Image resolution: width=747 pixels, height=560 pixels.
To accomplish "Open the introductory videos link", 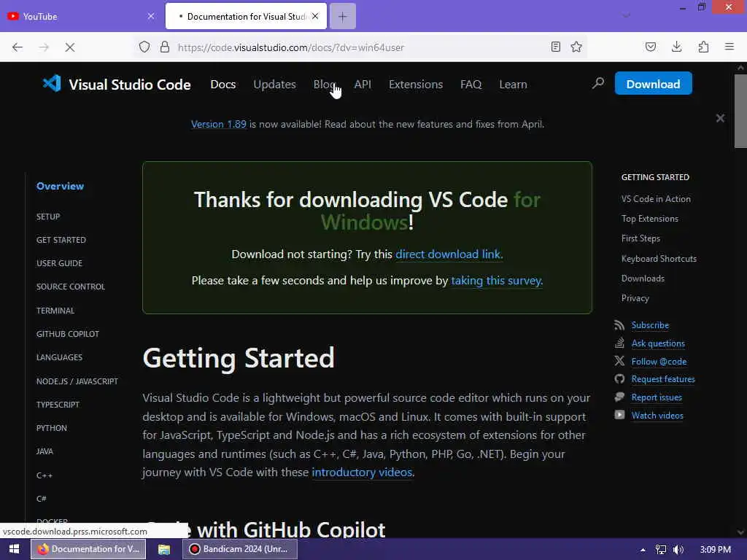I will (363, 472).
